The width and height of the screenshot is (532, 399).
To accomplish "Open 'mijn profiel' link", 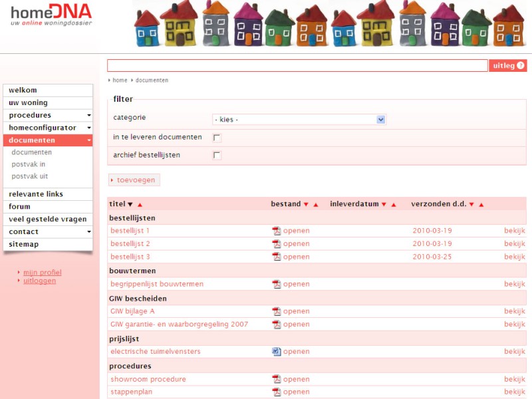I will (x=43, y=273).
